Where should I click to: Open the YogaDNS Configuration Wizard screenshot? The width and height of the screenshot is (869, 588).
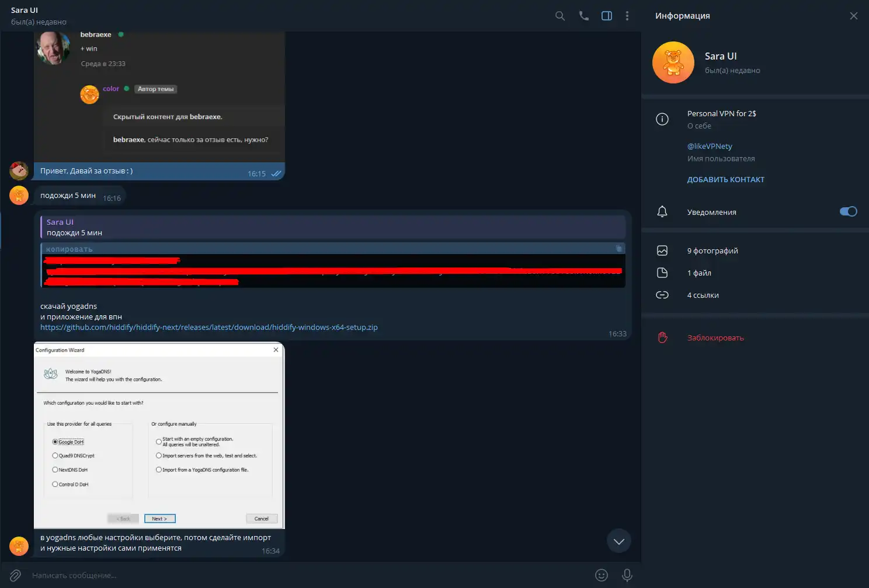(159, 435)
